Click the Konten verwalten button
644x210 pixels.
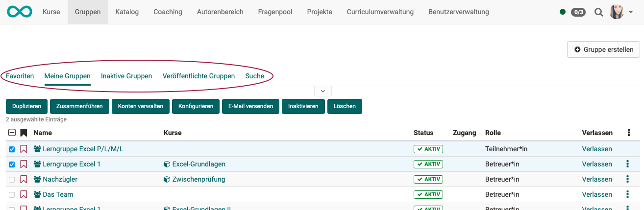click(141, 106)
